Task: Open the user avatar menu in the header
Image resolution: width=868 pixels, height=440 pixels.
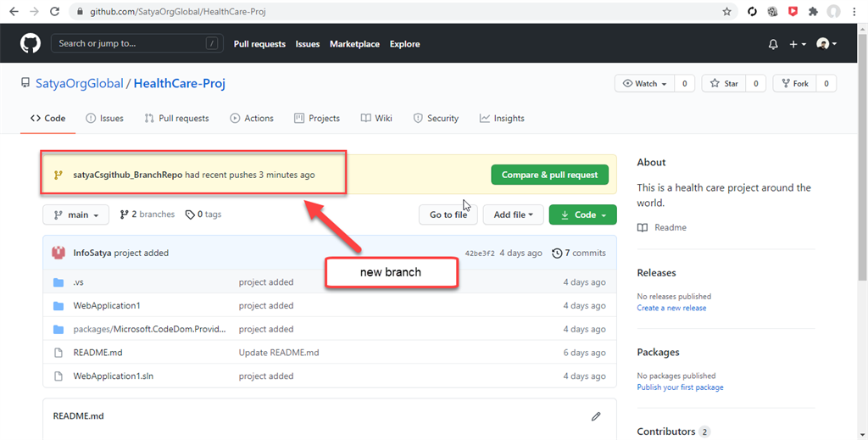Action: coord(826,44)
